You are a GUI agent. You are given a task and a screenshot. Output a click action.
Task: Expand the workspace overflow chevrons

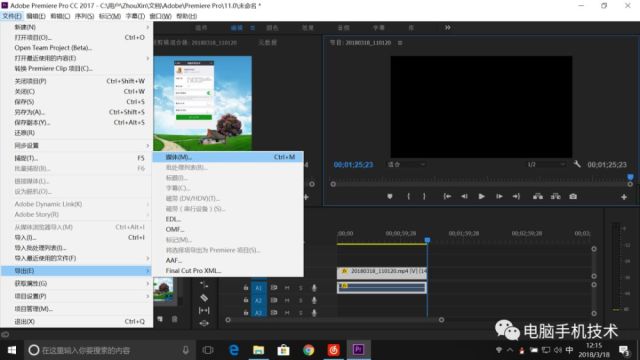[447, 27]
